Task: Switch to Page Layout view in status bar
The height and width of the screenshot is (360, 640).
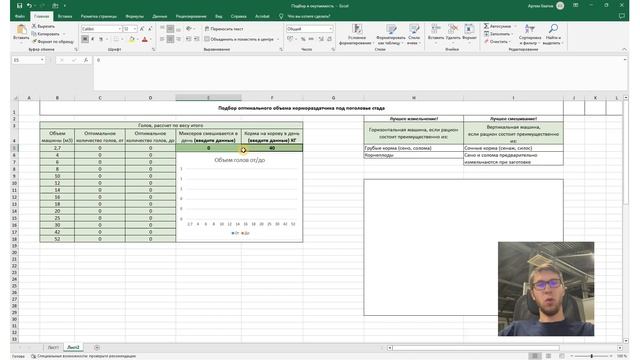Action: (548, 356)
